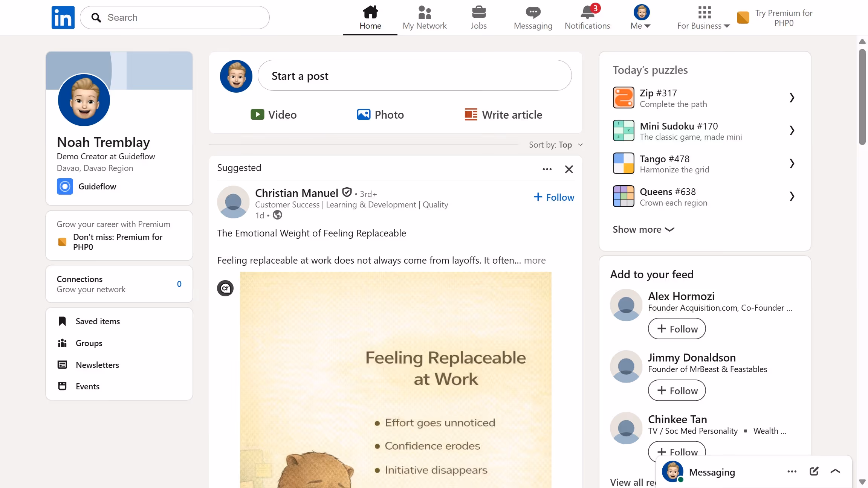Click the chevron for Zip #317

pos(792,98)
